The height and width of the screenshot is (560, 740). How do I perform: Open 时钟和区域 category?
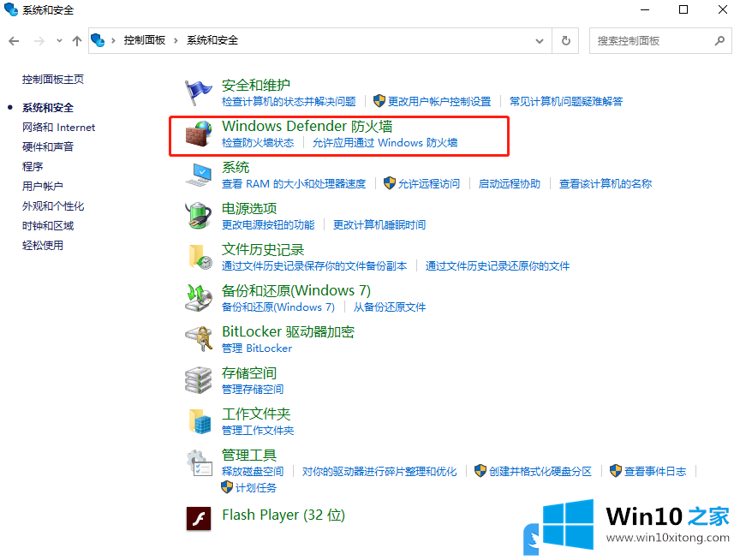pyautogui.click(x=48, y=226)
